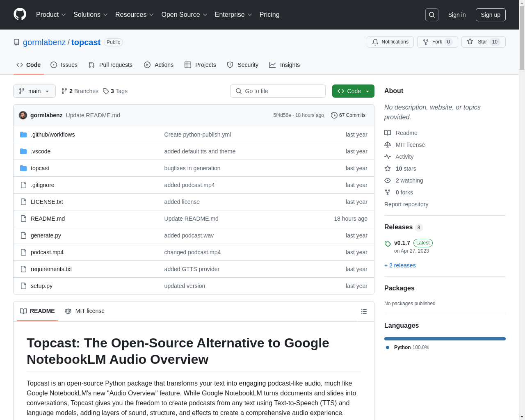Image resolution: width=525 pixels, height=420 pixels.
Task: Open 67 Commits history link
Action: (348, 115)
